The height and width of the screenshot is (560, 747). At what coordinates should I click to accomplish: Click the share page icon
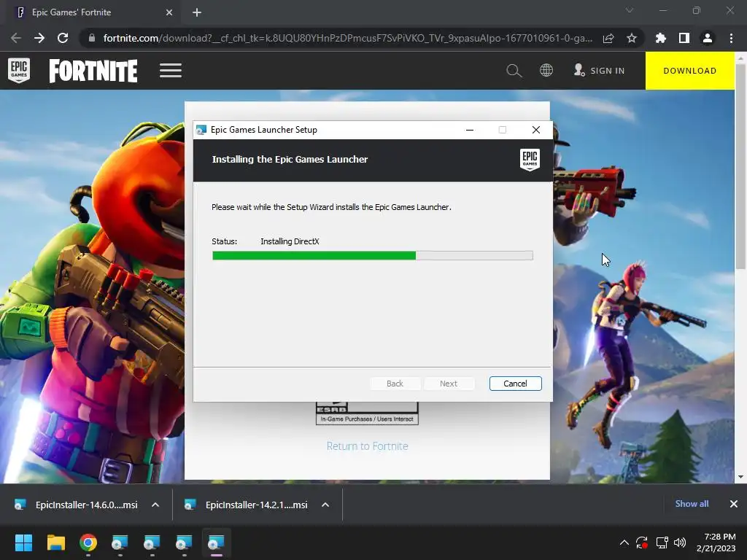[x=608, y=38]
